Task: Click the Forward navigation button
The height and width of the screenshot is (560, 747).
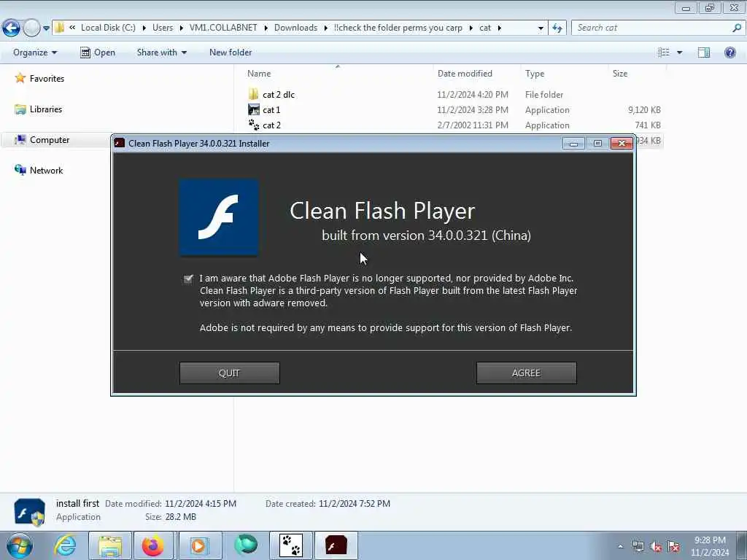Action: [x=31, y=28]
